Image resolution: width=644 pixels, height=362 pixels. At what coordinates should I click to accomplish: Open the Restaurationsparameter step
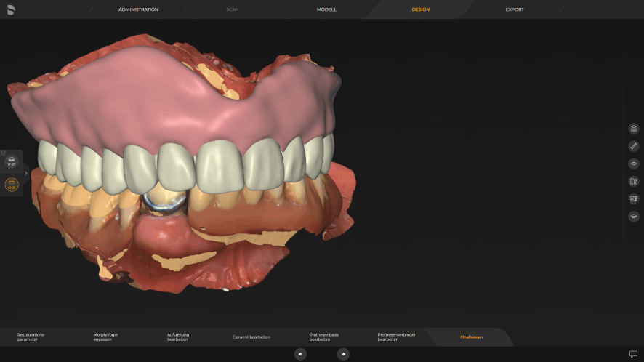coord(31,337)
